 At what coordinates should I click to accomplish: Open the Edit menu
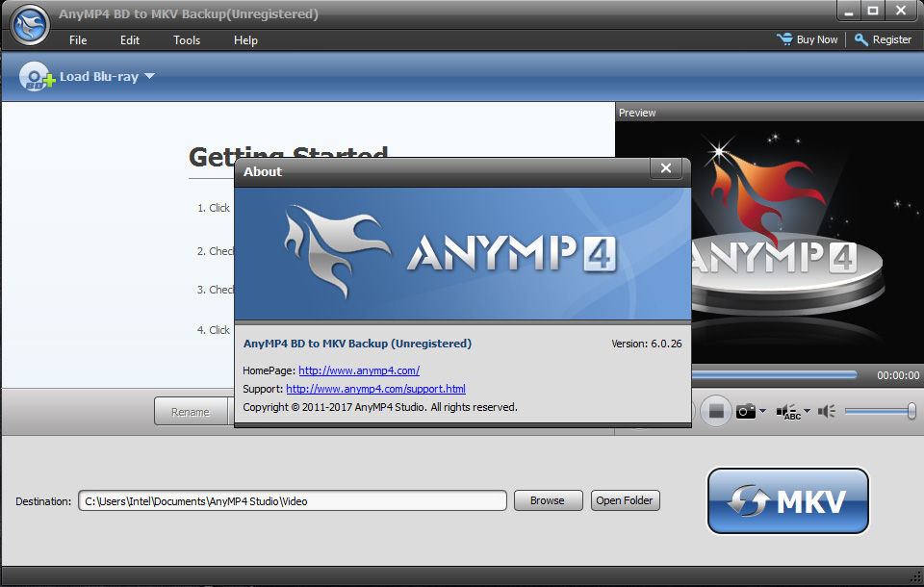(130, 40)
